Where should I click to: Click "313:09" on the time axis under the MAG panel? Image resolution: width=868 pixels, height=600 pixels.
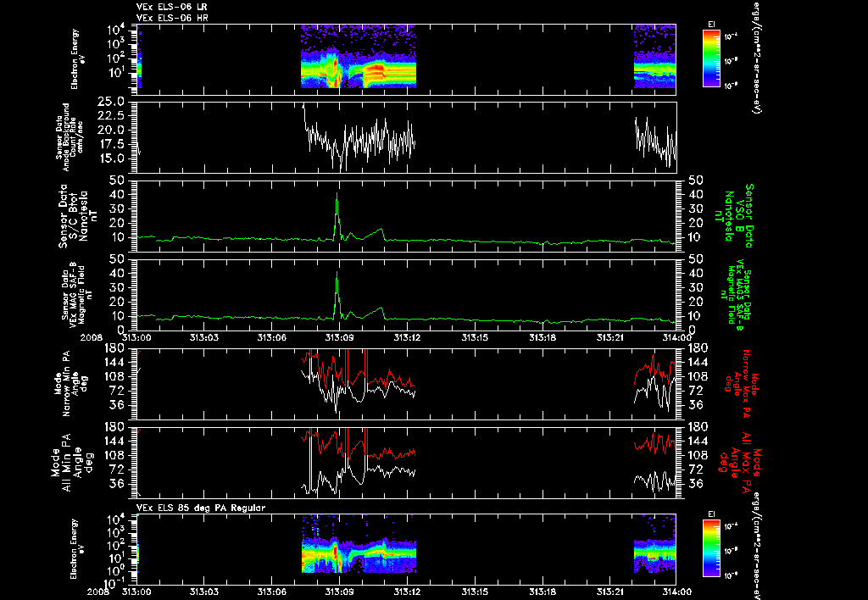339,337
